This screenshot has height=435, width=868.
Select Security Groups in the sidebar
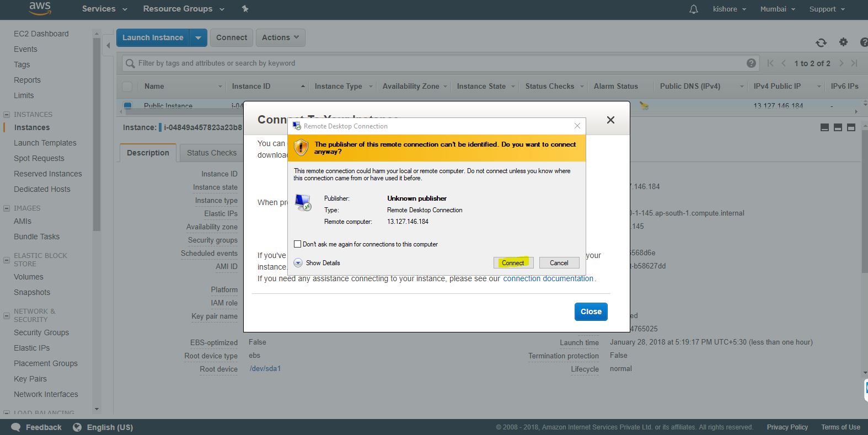click(x=41, y=332)
